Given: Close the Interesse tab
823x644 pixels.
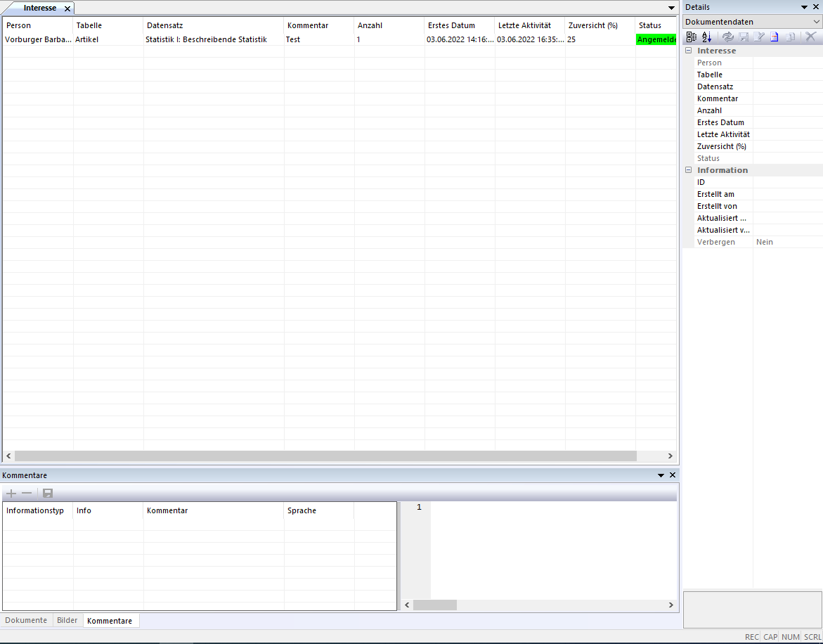Looking at the screenshot, I should point(67,8).
